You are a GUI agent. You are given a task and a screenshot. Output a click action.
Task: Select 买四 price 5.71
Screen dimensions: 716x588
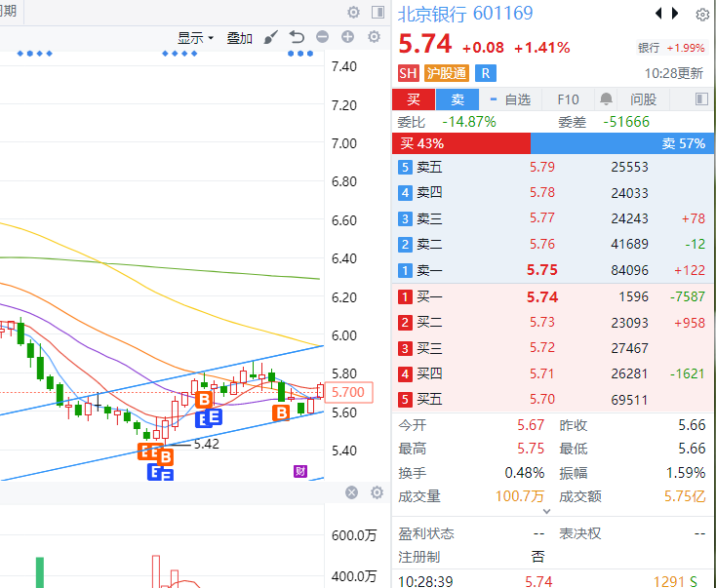coord(542,373)
